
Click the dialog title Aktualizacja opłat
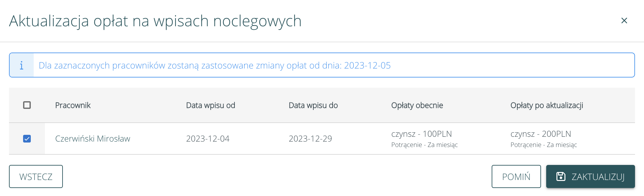[155, 21]
